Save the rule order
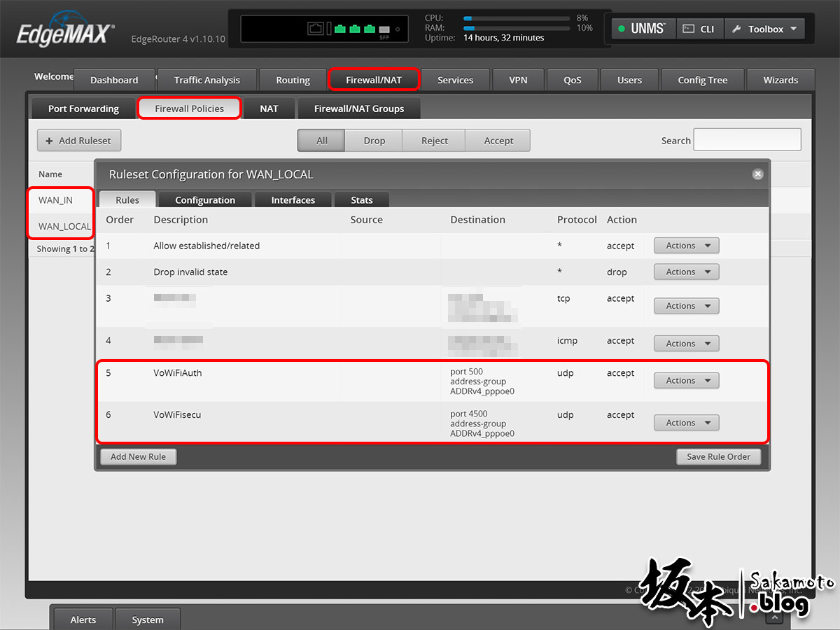This screenshot has width=840, height=630. click(718, 456)
